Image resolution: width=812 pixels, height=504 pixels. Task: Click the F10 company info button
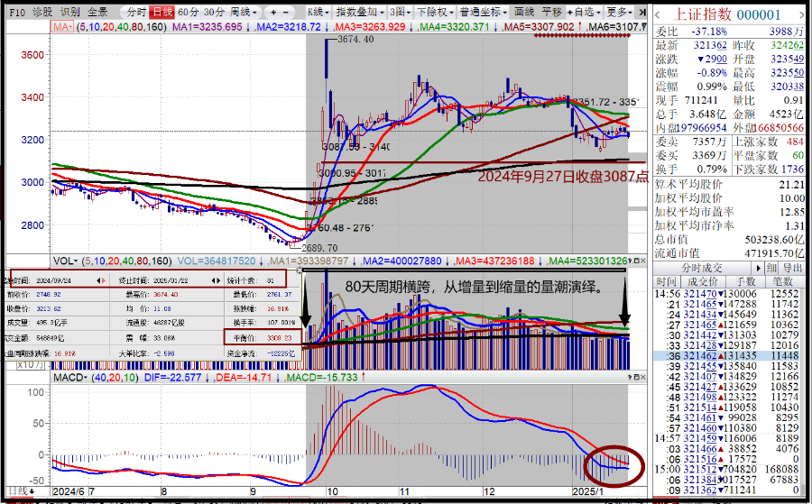click(13, 12)
